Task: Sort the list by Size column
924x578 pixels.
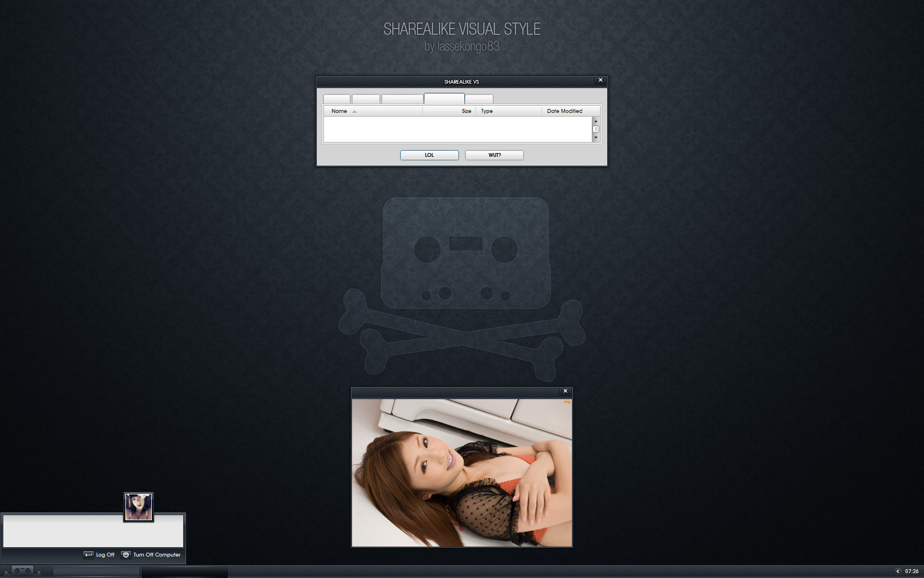Action: [x=449, y=111]
